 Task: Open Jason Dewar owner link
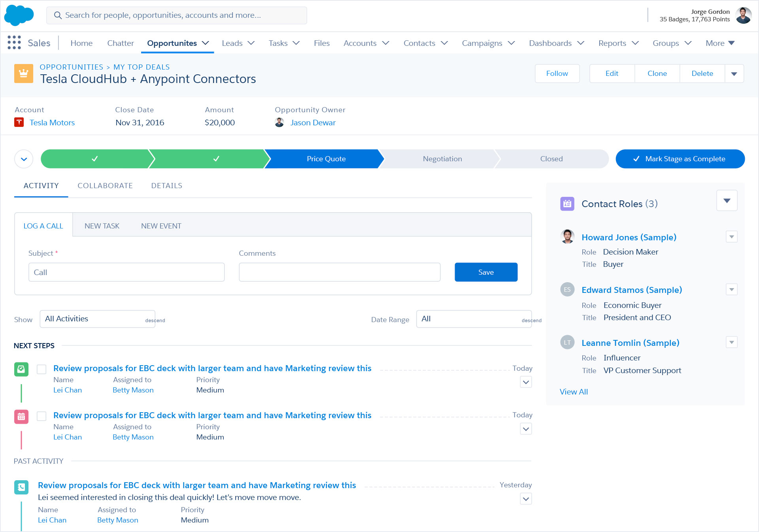(313, 123)
